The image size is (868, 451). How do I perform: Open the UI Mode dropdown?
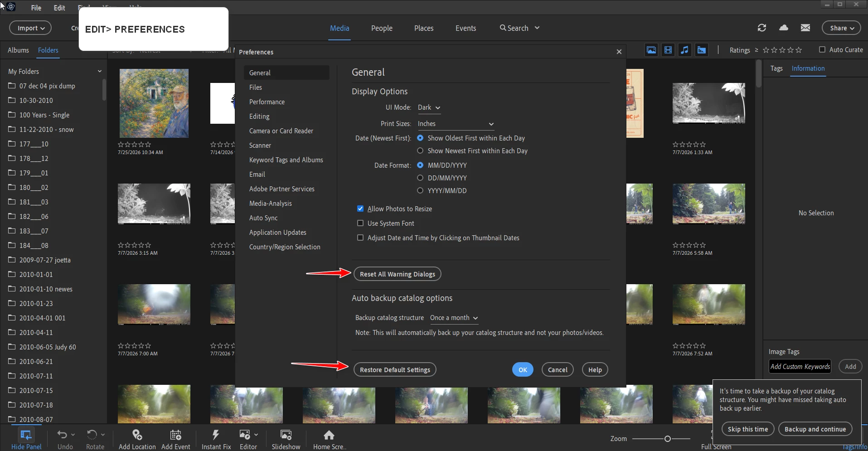coord(429,107)
